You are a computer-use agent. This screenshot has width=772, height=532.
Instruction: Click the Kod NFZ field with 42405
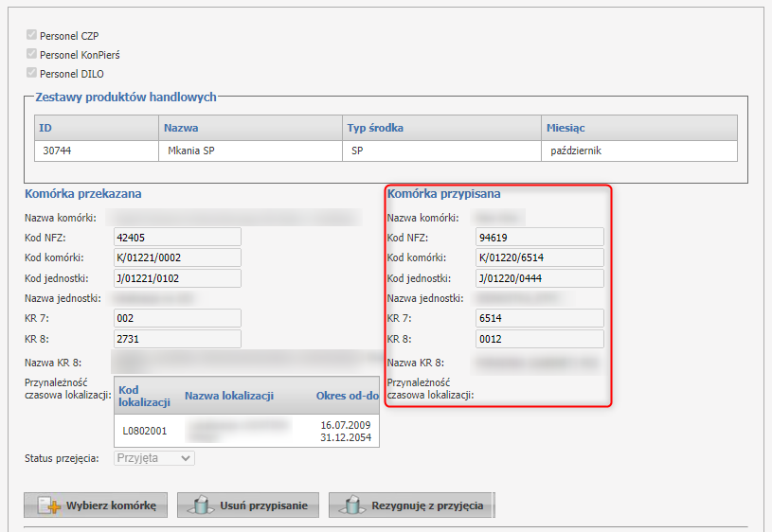pyautogui.click(x=177, y=237)
